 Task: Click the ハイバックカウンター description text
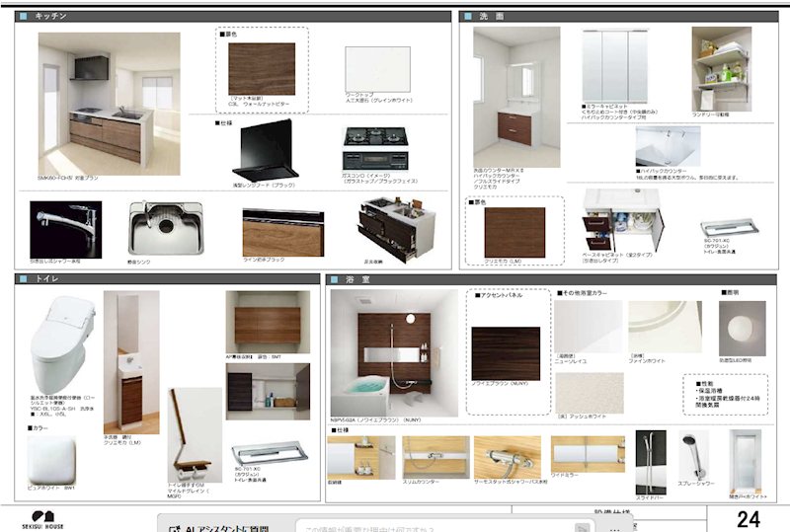click(x=686, y=175)
